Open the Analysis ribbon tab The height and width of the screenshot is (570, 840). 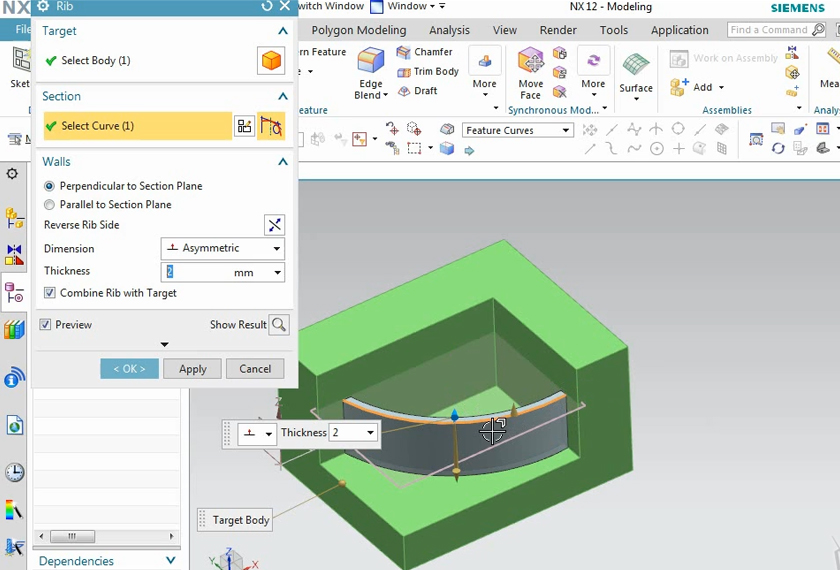pyautogui.click(x=449, y=30)
